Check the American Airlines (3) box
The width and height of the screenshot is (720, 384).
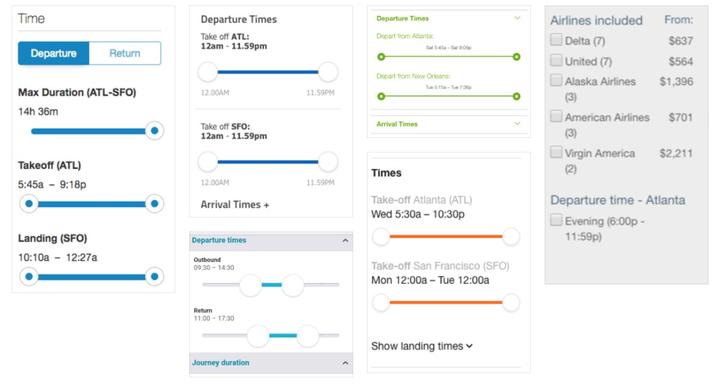[x=556, y=116]
